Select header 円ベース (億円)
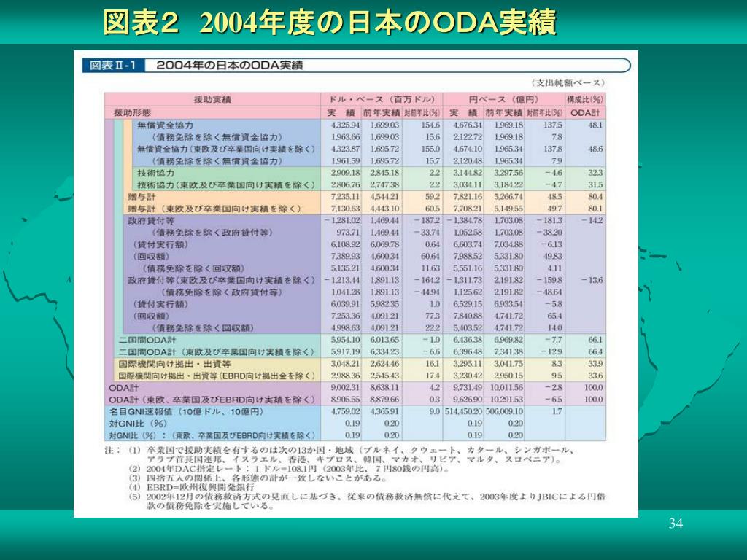747x560 pixels. 503,99
